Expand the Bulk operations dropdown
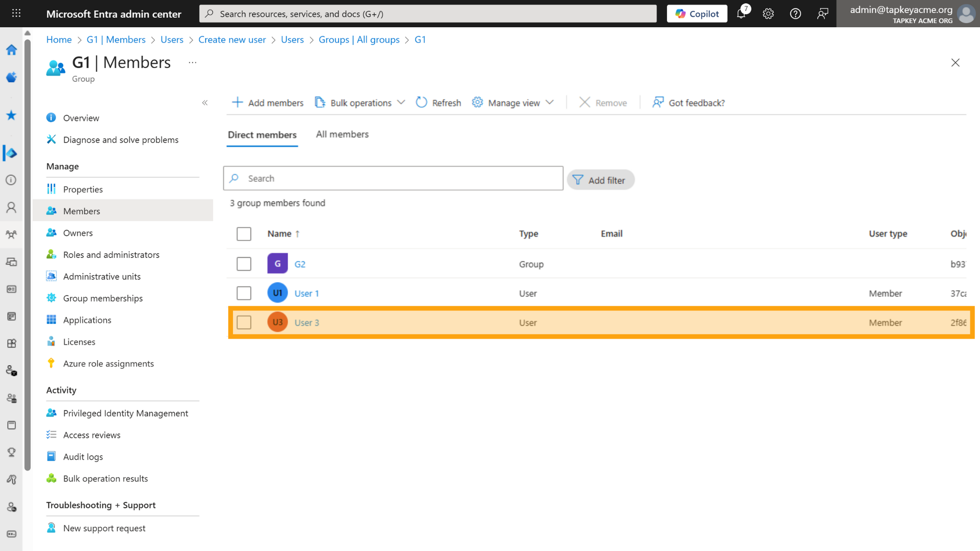 point(360,103)
